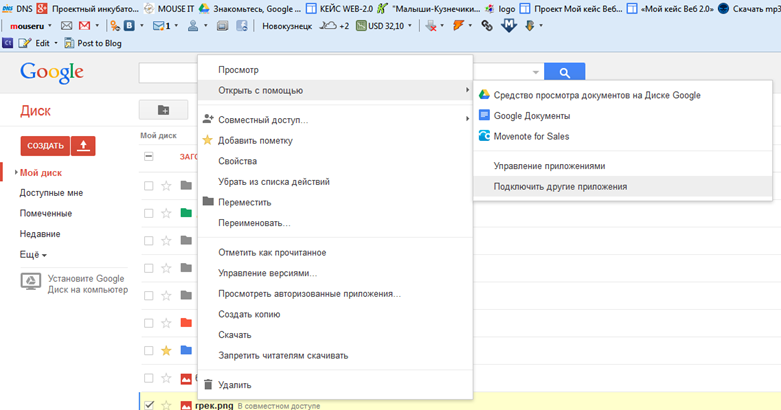Click the new folder icon button
781x410 pixels.
point(163,110)
